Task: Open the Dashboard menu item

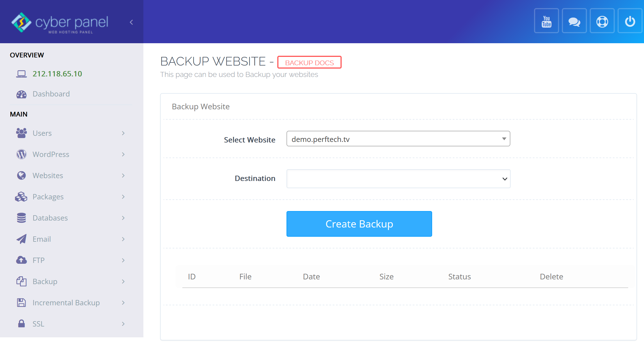Action: click(x=51, y=94)
